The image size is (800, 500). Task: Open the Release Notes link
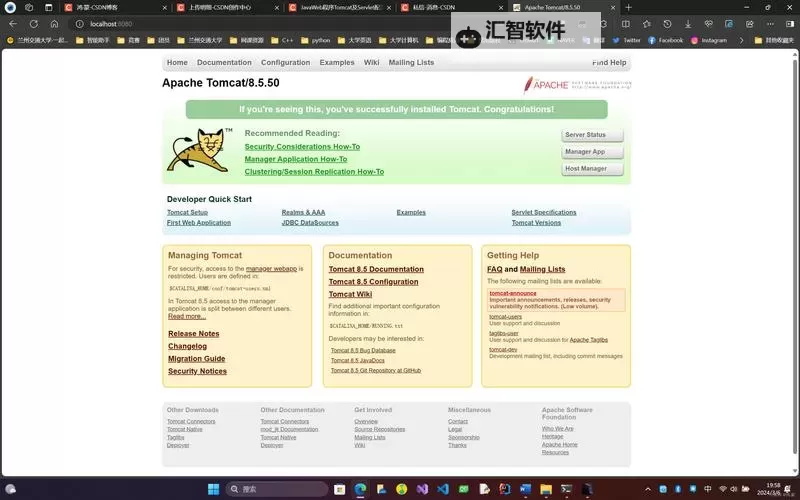pos(194,334)
